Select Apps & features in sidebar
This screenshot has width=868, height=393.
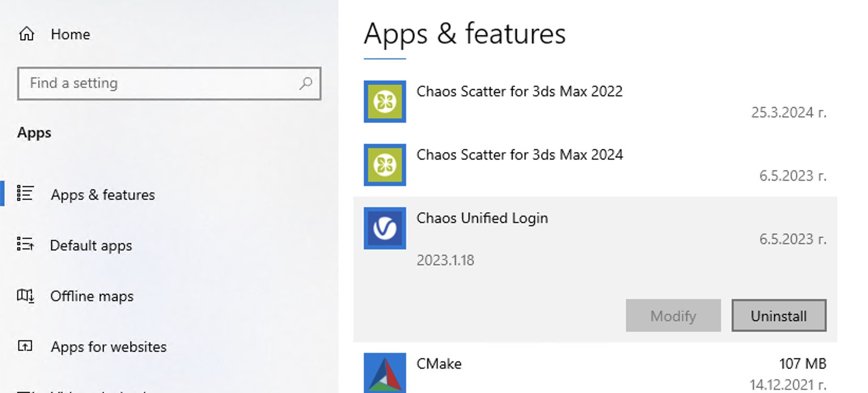103,195
